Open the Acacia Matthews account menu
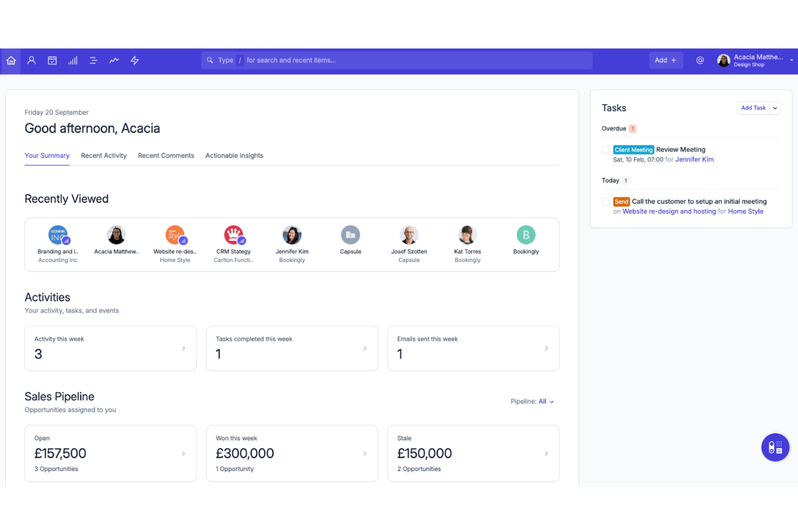 (755, 60)
